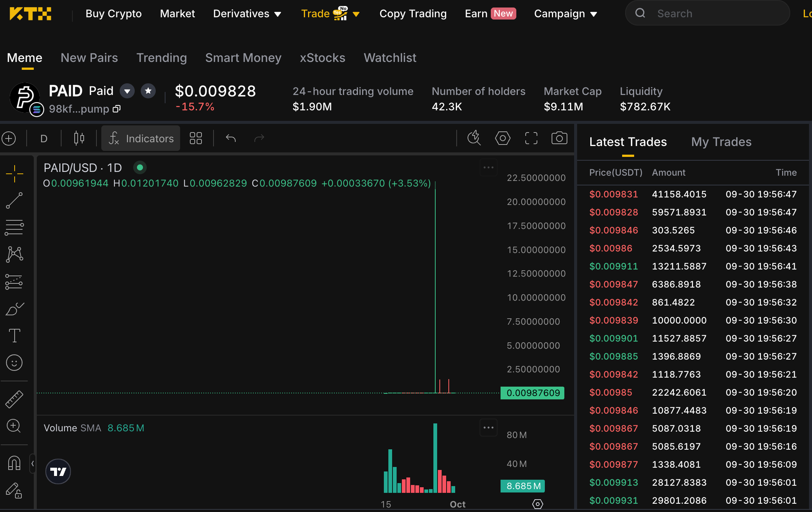Open the candlestick chart style icon
Viewport: 812px width, 512px height.
point(79,139)
